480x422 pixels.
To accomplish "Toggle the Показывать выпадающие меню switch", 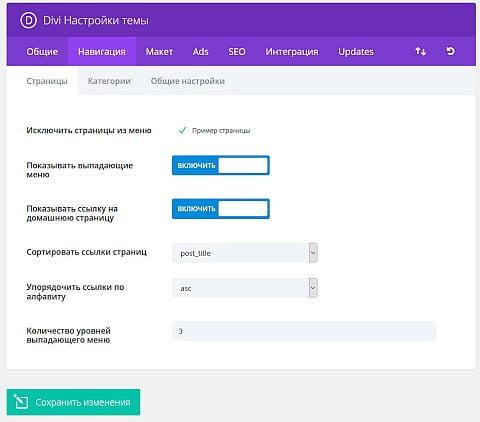I will pyautogui.click(x=221, y=165).
